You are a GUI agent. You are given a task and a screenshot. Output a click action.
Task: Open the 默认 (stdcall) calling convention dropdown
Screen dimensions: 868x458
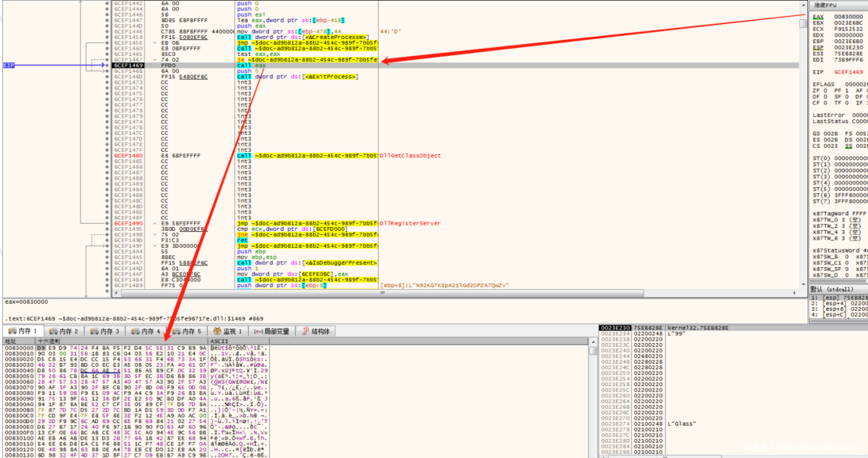click(x=837, y=289)
